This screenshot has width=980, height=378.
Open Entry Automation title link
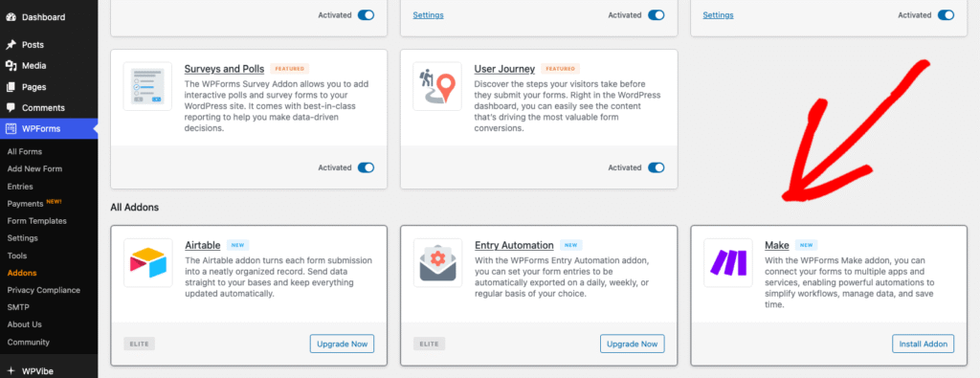514,245
